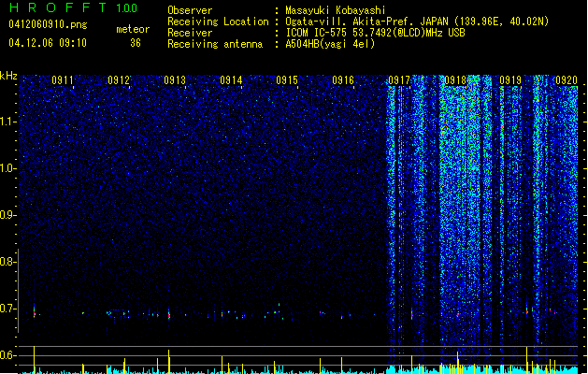Click the 1.0 kHz axis label
Screen dimensions: 588x374
pos(8,168)
